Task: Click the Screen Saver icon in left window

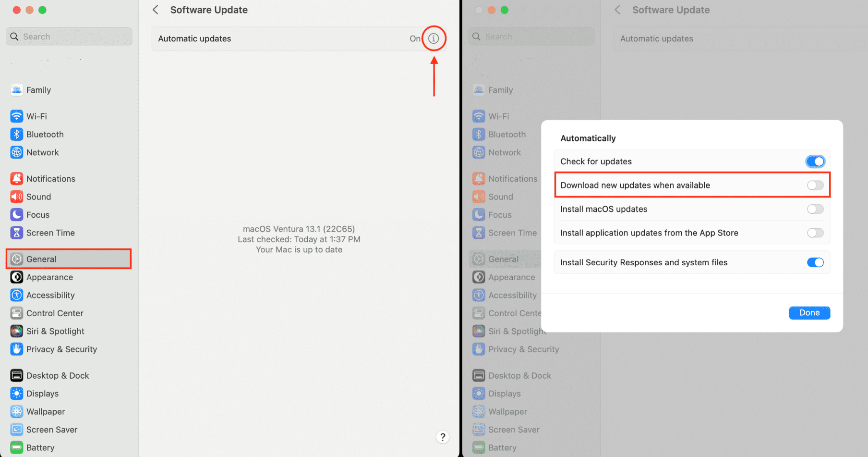Action: point(17,430)
